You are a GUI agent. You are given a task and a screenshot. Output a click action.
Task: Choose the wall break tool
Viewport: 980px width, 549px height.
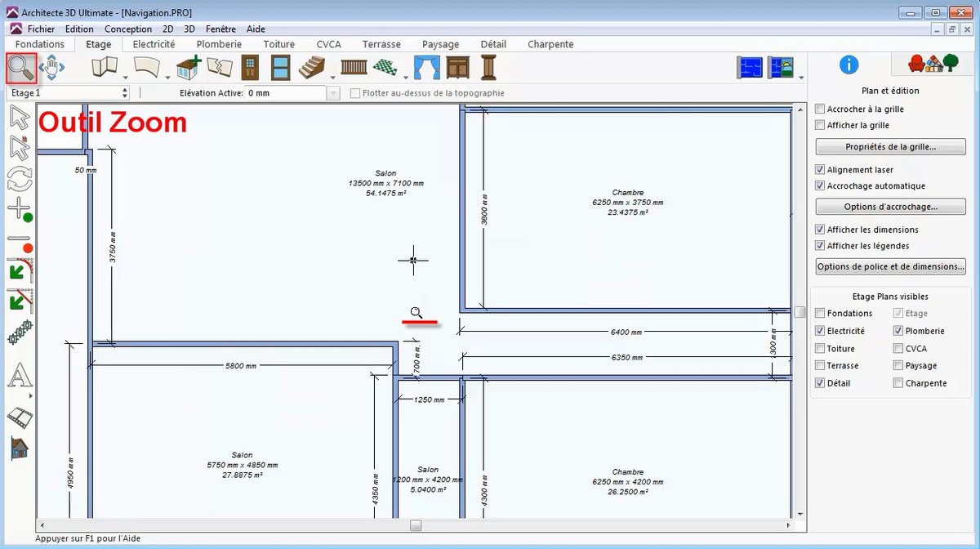click(x=219, y=67)
